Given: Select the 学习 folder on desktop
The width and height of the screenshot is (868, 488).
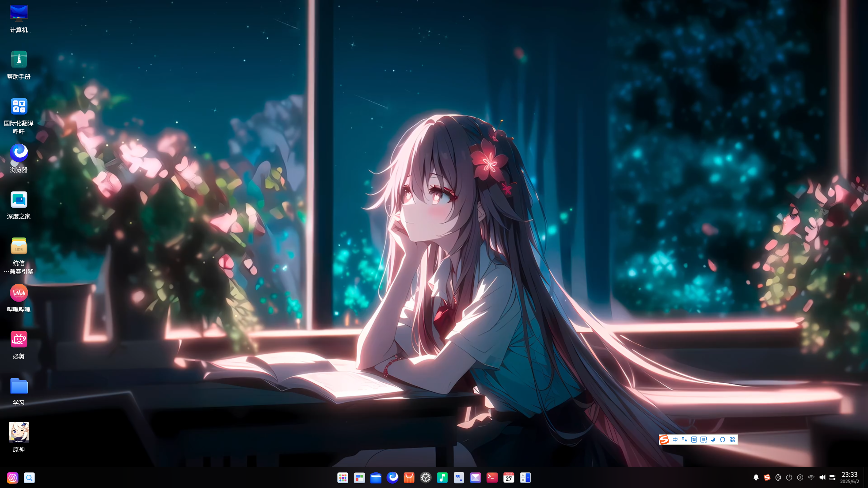Looking at the screenshot, I should (19, 391).
